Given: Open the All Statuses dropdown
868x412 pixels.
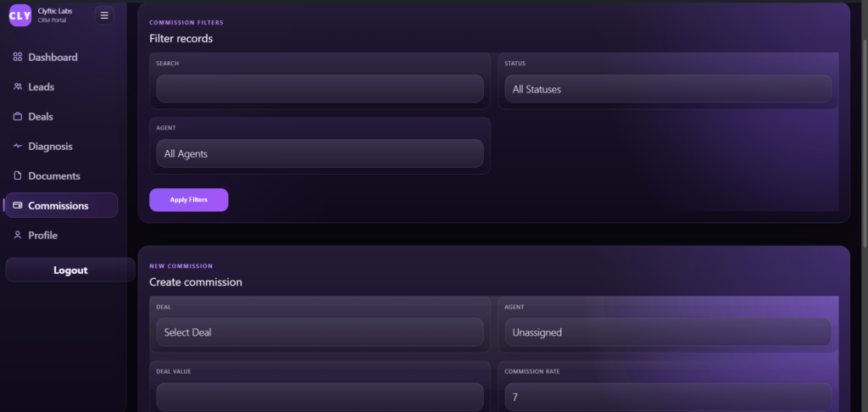Looking at the screenshot, I should click(x=667, y=89).
